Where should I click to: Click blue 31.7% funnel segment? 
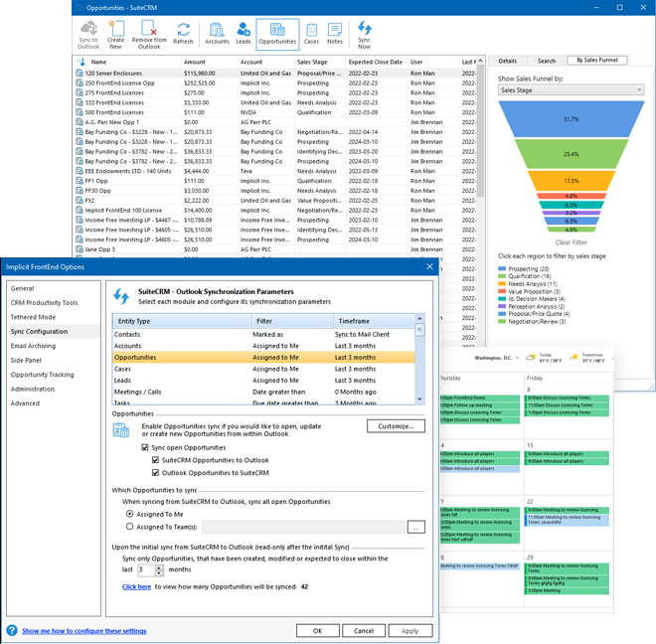pos(571,119)
